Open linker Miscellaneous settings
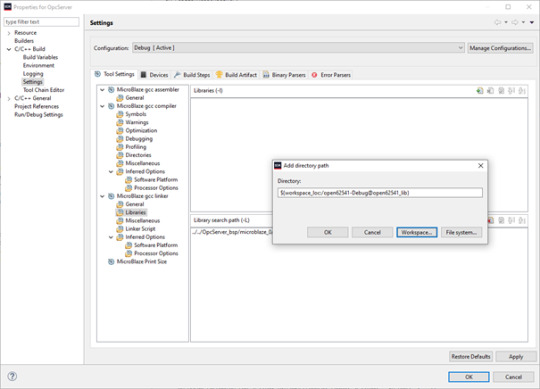Viewport: 540px width, 389px height. pos(143,221)
